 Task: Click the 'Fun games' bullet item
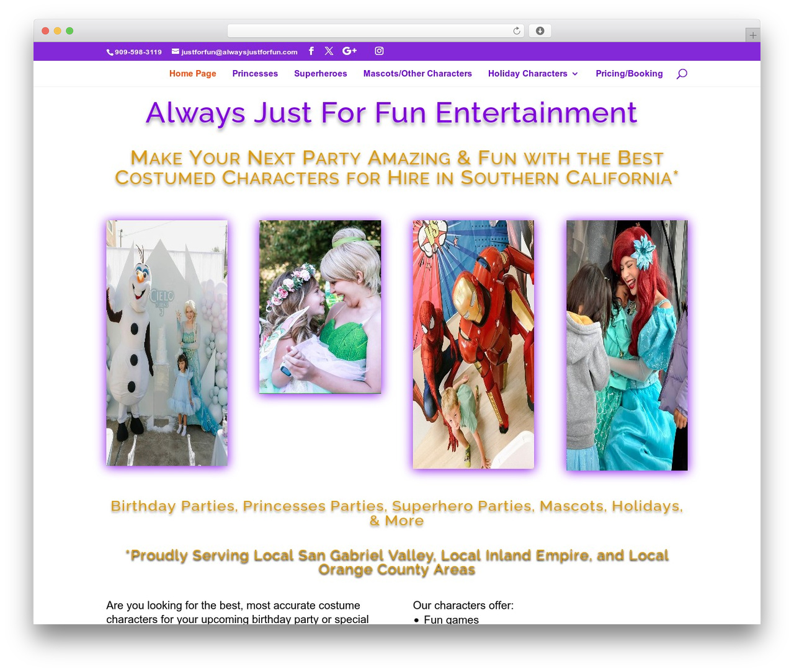pyautogui.click(x=451, y=619)
